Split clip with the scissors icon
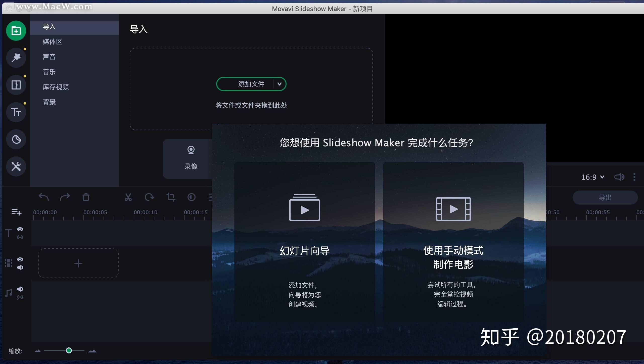644x364 pixels. coord(128,197)
